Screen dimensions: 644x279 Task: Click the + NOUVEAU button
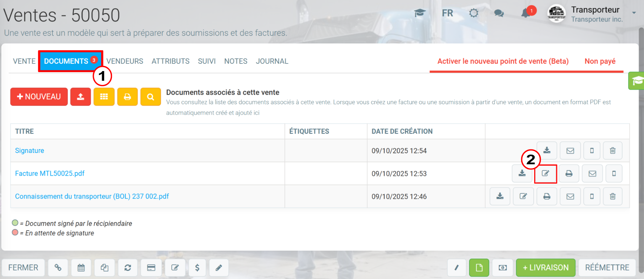point(39,97)
